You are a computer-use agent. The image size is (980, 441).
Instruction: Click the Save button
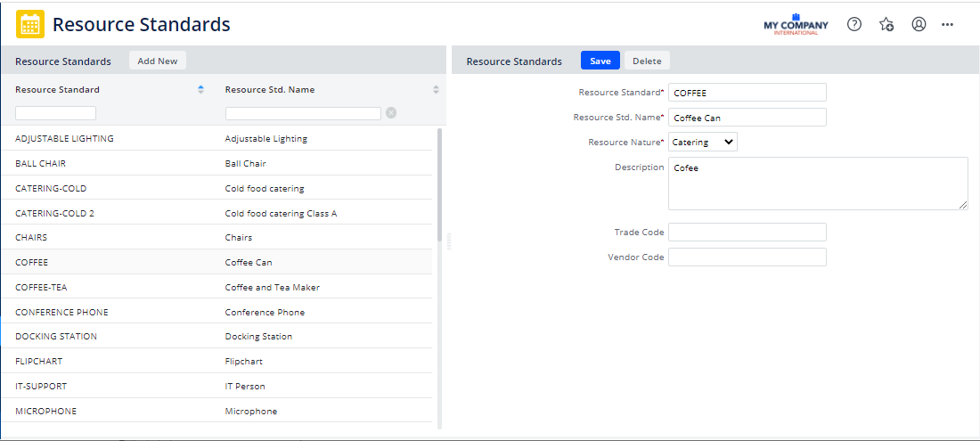[600, 61]
